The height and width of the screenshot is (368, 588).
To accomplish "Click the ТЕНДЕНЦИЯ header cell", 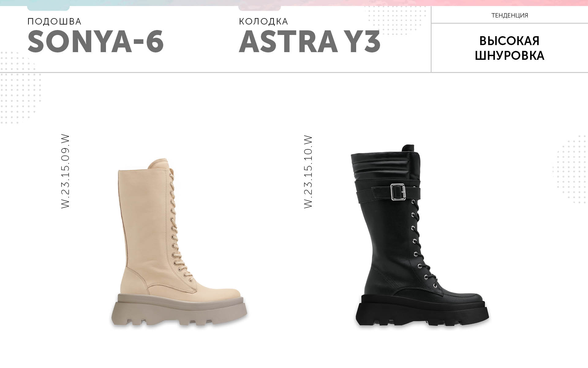I will pyautogui.click(x=510, y=15).
